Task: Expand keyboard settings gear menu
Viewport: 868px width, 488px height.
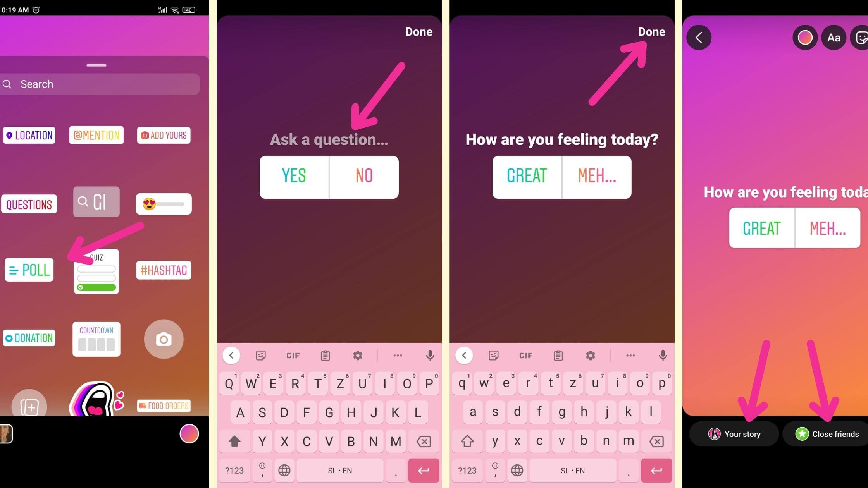Action: pos(358,355)
